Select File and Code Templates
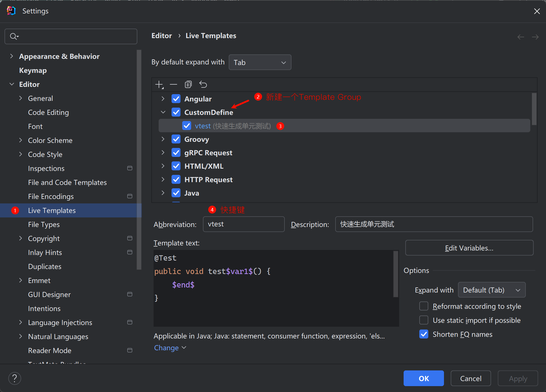The image size is (546, 392). [67, 182]
